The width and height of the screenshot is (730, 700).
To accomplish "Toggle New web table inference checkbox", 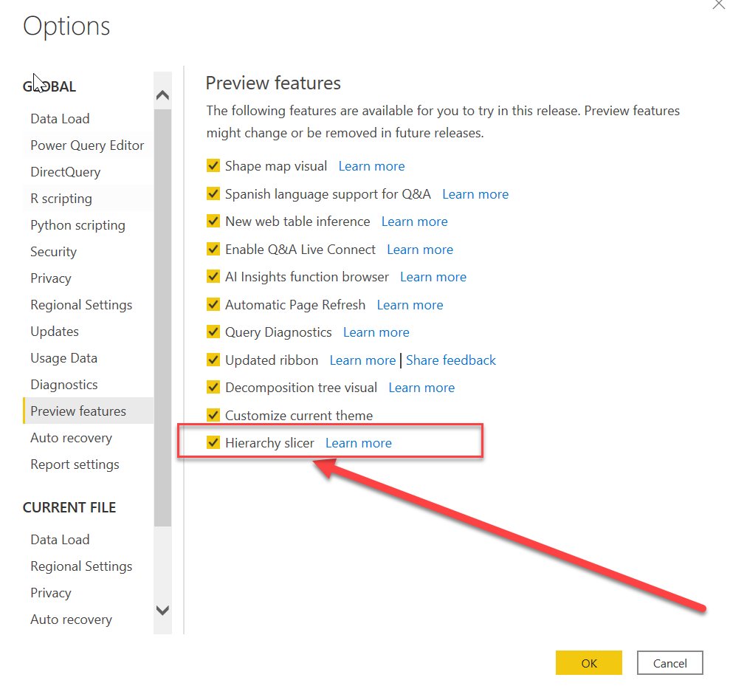I will (213, 221).
